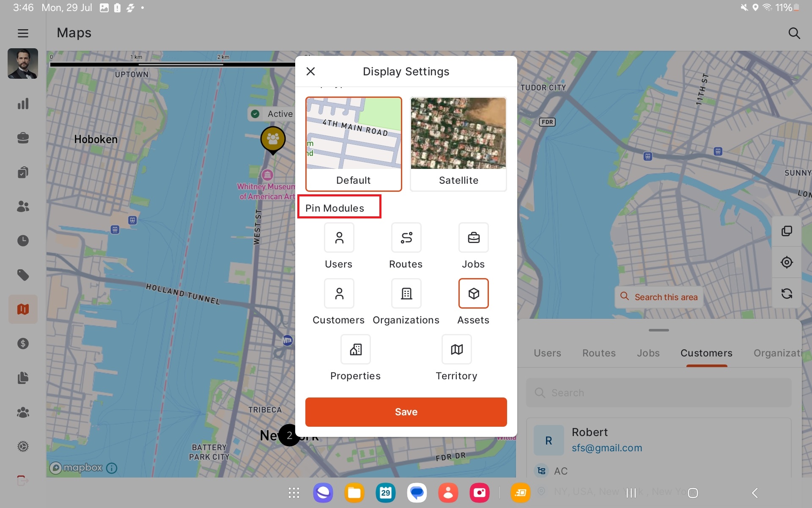Screen dimensions: 812x508
Task: Click Search this area button
Action: tap(659, 297)
